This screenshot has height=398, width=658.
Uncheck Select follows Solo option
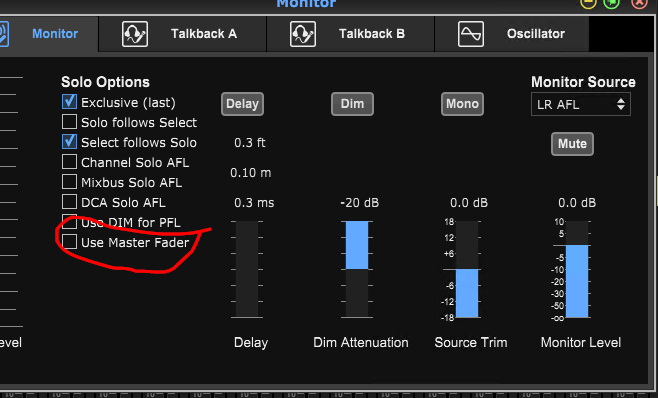(x=69, y=142)
